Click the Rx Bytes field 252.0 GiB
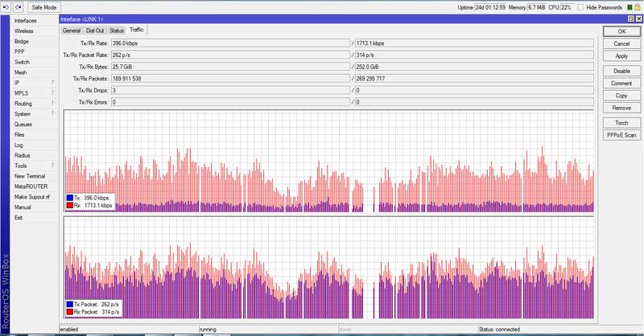The image size is (644, 336). point(474,67)
